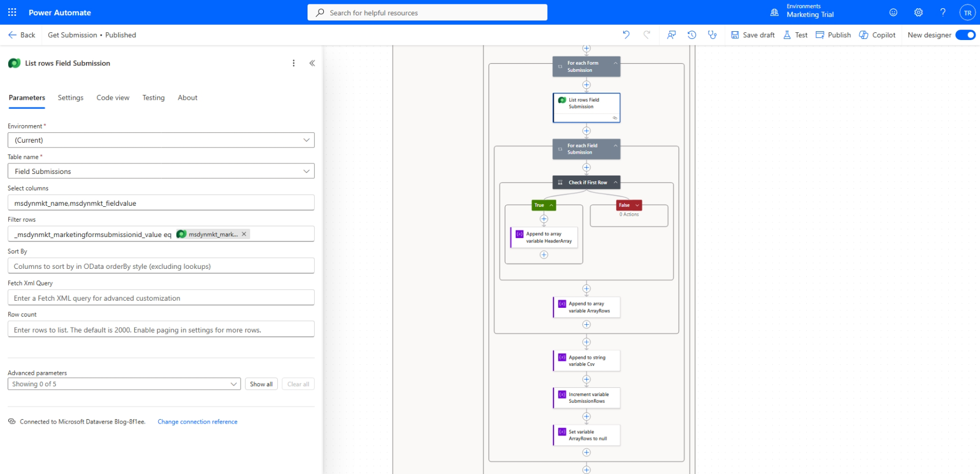The height and width of the screenshot is (474, 980).
Task: Expand the Advanced parameters dropdown
Action: pos(124,384)
